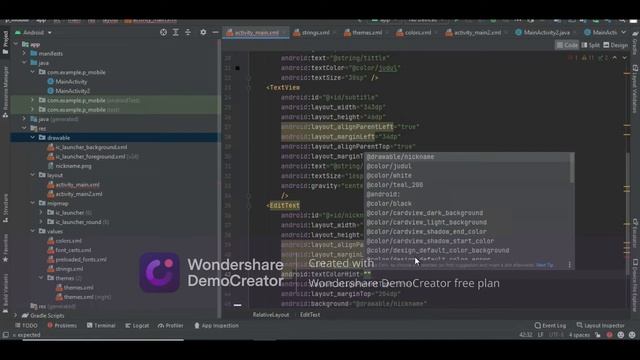Open the Event Log
This screenshot has width=640, height=360.
coord(550,326)
